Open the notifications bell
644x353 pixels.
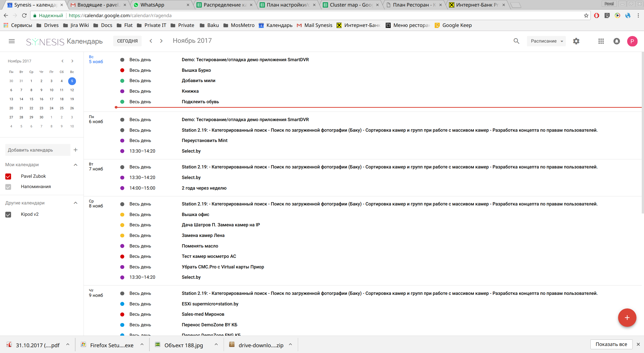coord(617,41)
